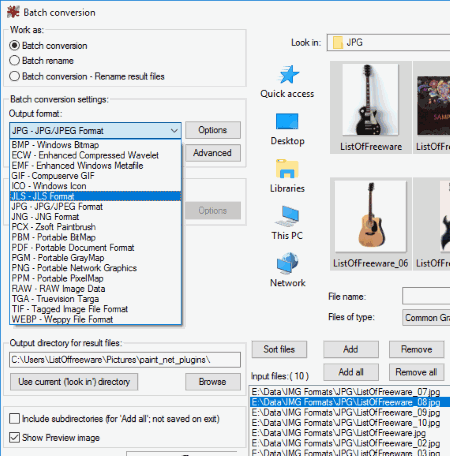Viewport: 450px width, 456px height.
Task: Choose RAW - RAW Image Data
Action: click(x=95, y=289)
